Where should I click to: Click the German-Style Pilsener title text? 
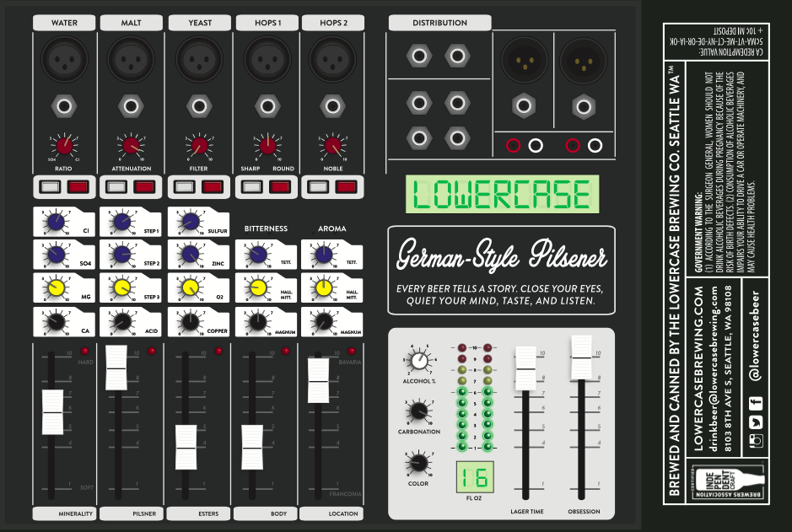[x=502, y=255]
